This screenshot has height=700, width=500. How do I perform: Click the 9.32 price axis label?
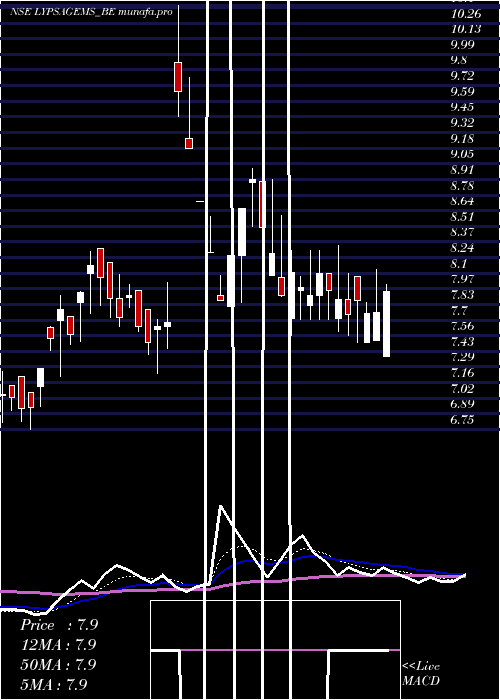(x=462, y=123)
